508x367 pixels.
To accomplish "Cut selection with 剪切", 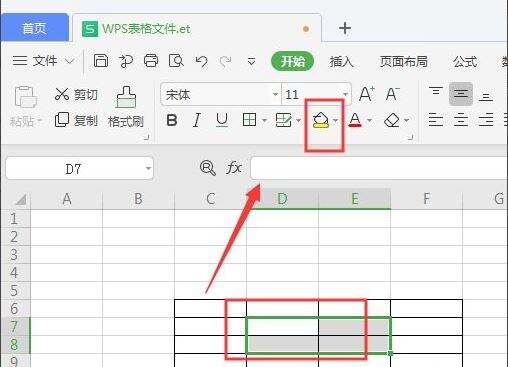I will pyautogui.click(x=76, y=94).
